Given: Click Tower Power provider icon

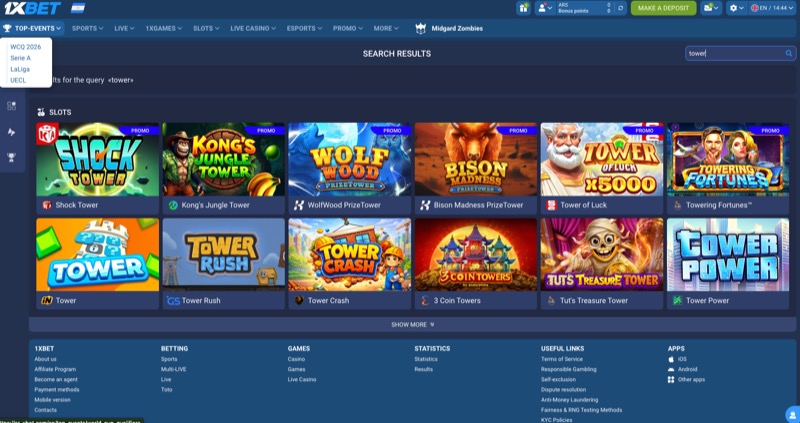Looking at the screenshot, I should [677, 301].
